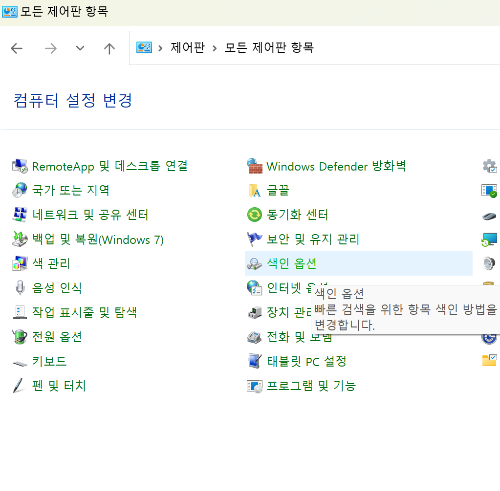Go back with the left arrow button
Image resolution: width=500 pixels, height=491 pixels.
click(17, 48)
